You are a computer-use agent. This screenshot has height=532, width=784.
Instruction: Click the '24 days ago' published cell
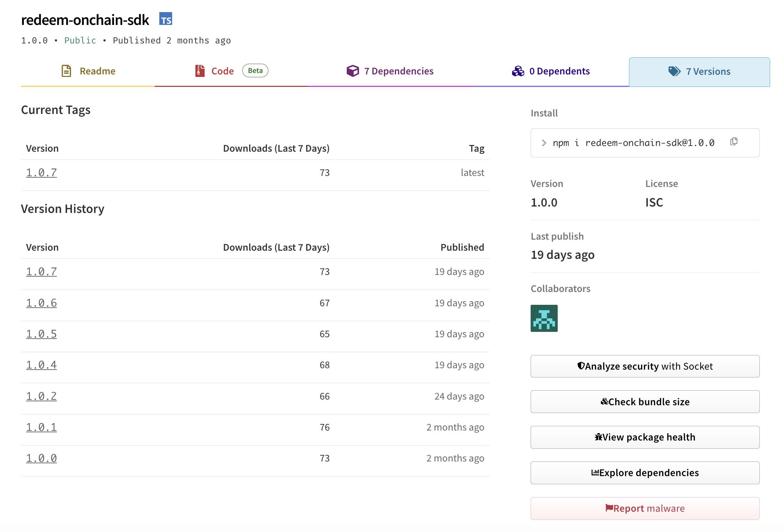(459, 396)
